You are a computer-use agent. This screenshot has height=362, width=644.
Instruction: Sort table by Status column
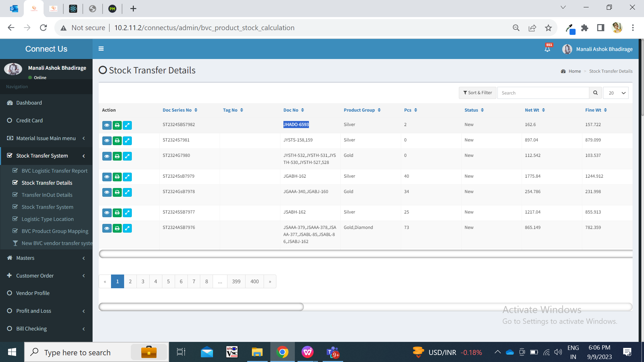pos(474,110)
